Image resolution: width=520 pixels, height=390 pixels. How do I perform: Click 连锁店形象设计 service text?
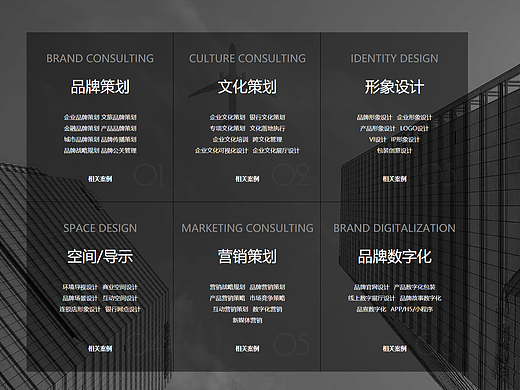click(80, 309)
